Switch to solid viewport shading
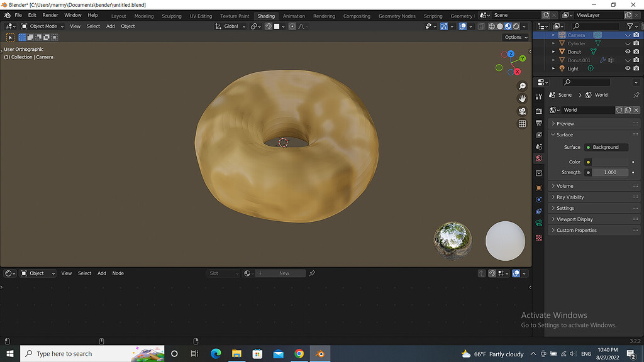The height and width of the screenshot is (362, 644). click(x=500, y=26)
